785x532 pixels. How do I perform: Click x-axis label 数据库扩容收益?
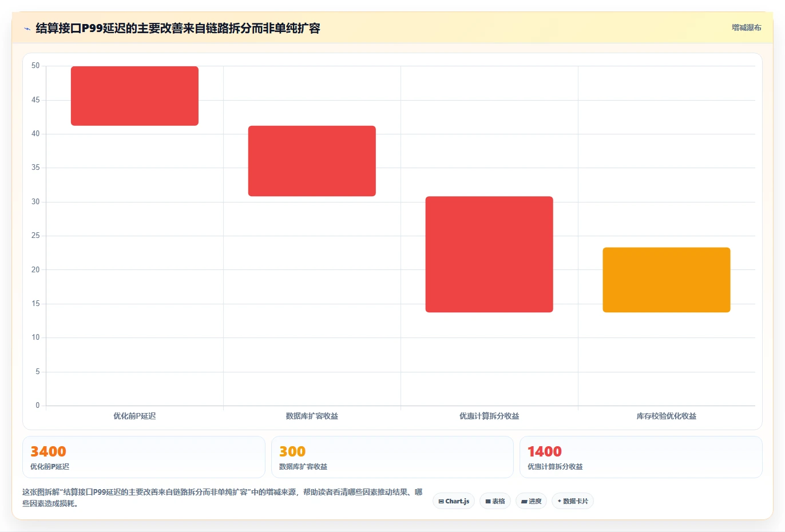(312, 416)
